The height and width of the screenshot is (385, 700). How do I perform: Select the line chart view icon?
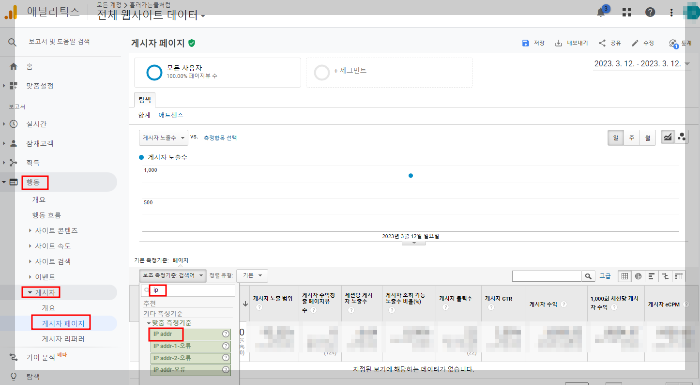pyautogui.click(x=667, y=137)
